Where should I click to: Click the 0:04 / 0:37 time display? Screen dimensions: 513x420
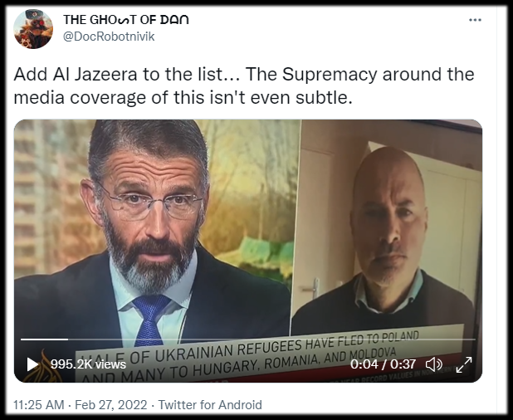383,364
